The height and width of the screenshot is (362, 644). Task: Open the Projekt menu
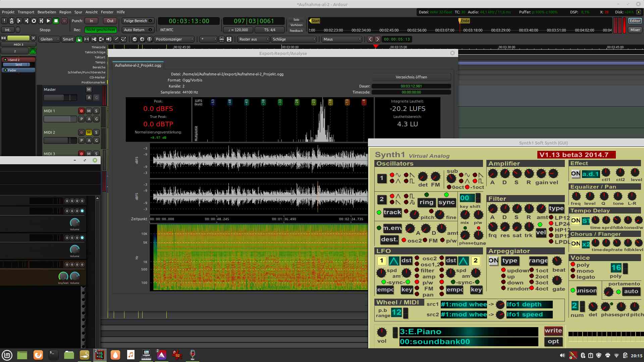click(x=8, y=12)
